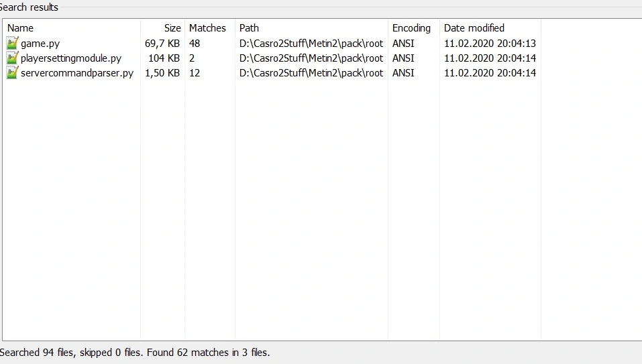Screen dimensions: 642x364
Task: Select servercommandparser.py file name
Action: (77, 73)
